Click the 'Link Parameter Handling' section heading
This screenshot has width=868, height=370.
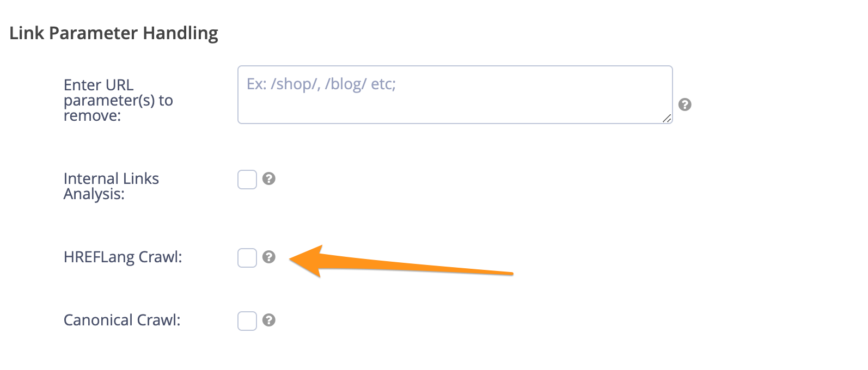[114, 33]
